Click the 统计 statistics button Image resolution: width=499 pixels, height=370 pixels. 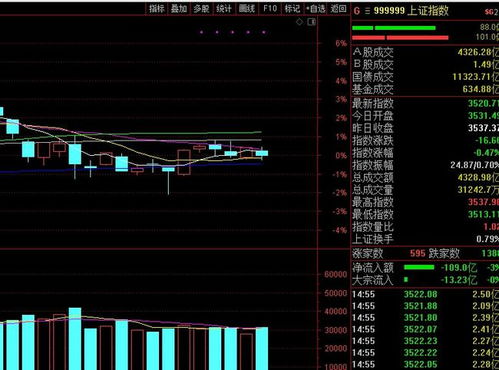tap(224, 9)
